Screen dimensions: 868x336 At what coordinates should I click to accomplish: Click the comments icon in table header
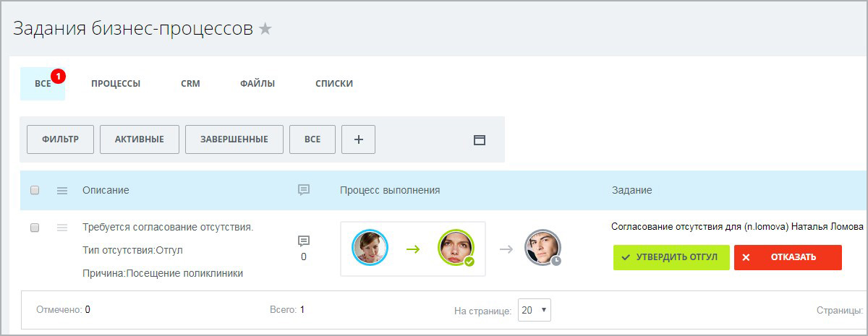click(304, 190)
